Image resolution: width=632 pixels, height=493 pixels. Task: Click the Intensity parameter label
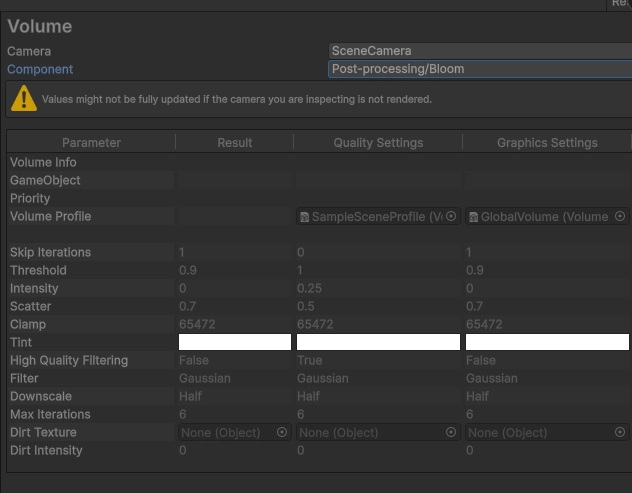click(x=34, y=288)
